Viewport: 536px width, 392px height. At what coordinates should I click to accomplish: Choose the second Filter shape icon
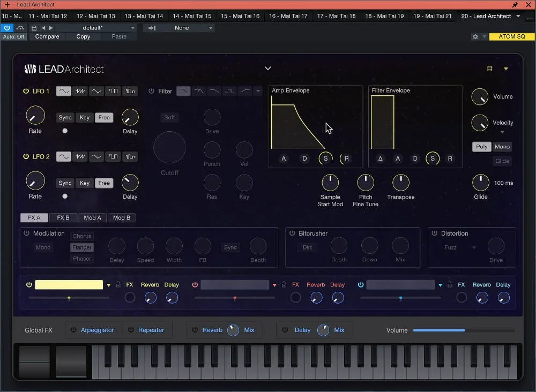pos(199,91)
